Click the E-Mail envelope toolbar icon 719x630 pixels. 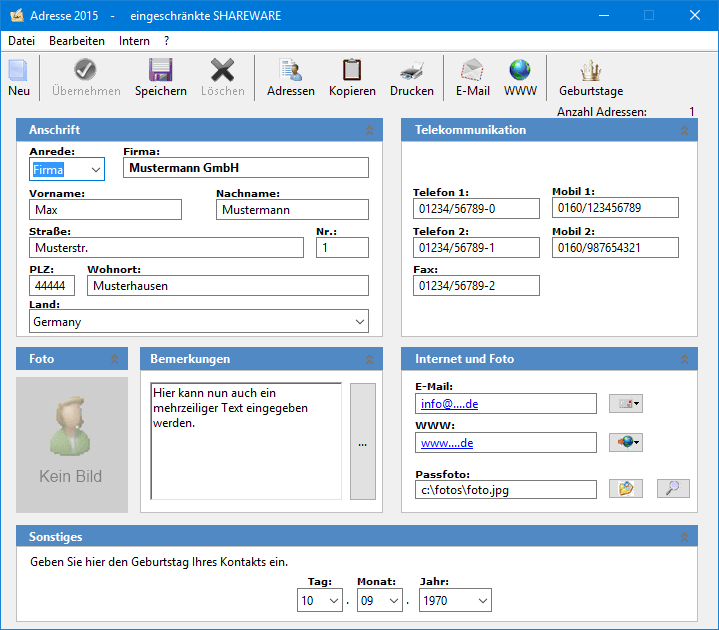[x=472, y=70]
